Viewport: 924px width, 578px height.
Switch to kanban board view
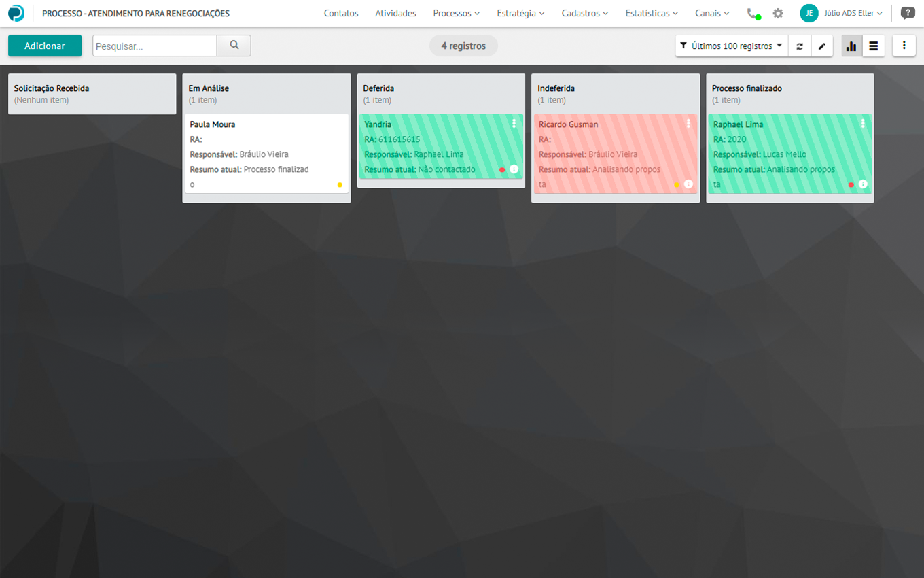click(x=851, y=46)
